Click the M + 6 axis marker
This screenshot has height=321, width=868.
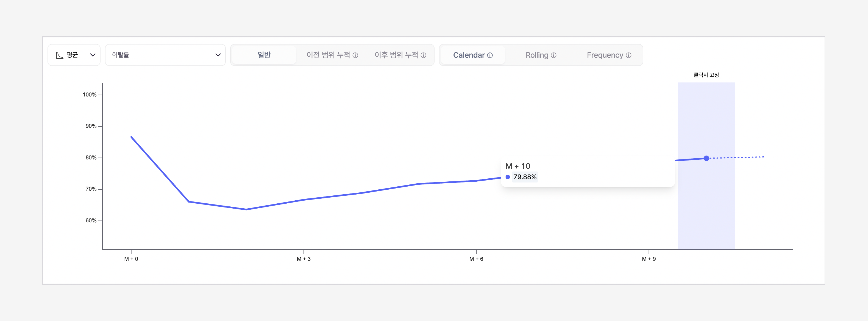[476, 259]
